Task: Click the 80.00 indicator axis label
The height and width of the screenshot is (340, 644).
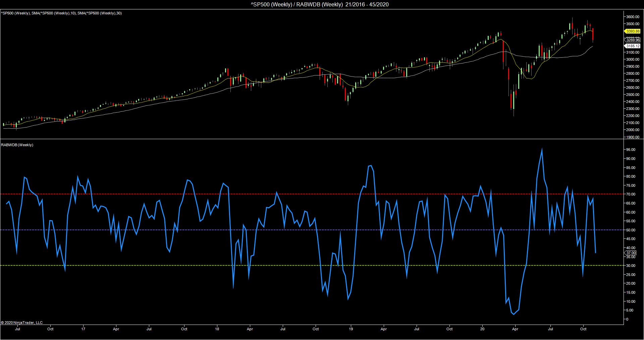Action: pyautogui.click(x=631, y=176)
